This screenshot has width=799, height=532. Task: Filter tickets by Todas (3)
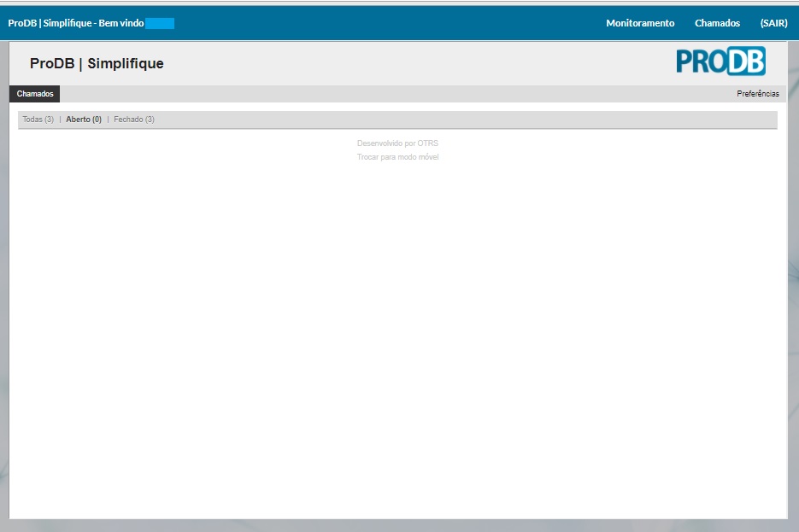(x=38, y=120)
